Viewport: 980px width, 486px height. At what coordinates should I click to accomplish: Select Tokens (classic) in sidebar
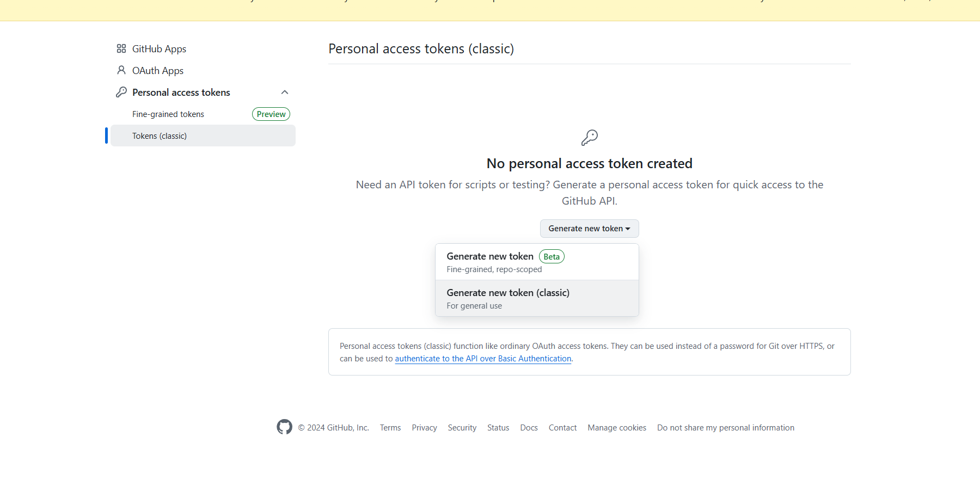[x=160, y=136]
